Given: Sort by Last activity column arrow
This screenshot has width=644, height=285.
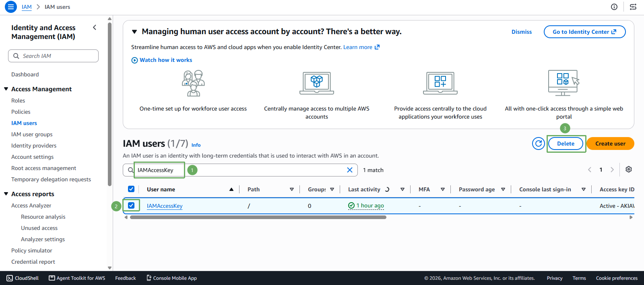Looking at the screenshot, I should tap(402, 189).
